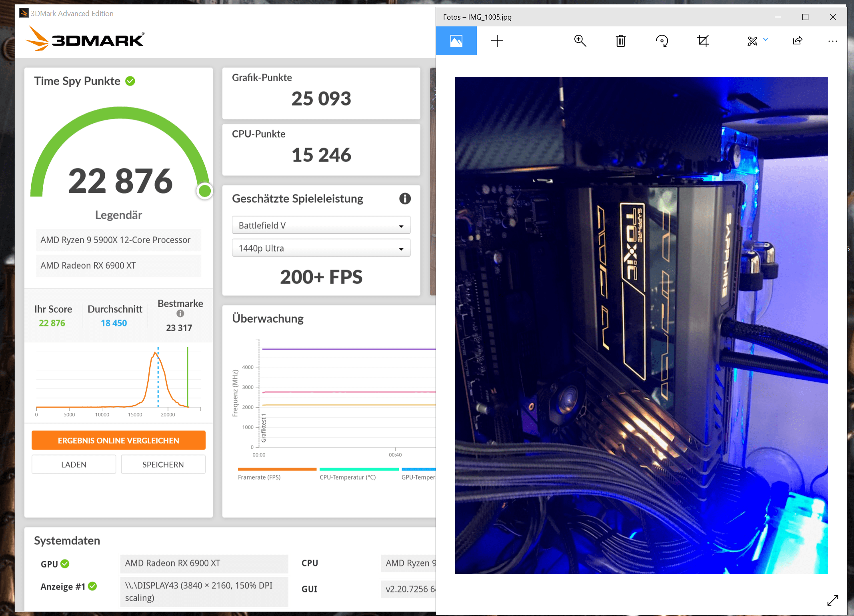The height and width of the screenshot is (616, 854).
Task: Click ERGEBNIS ONLINE VERGLEICHEN button
Action: (x=118, y=440)
